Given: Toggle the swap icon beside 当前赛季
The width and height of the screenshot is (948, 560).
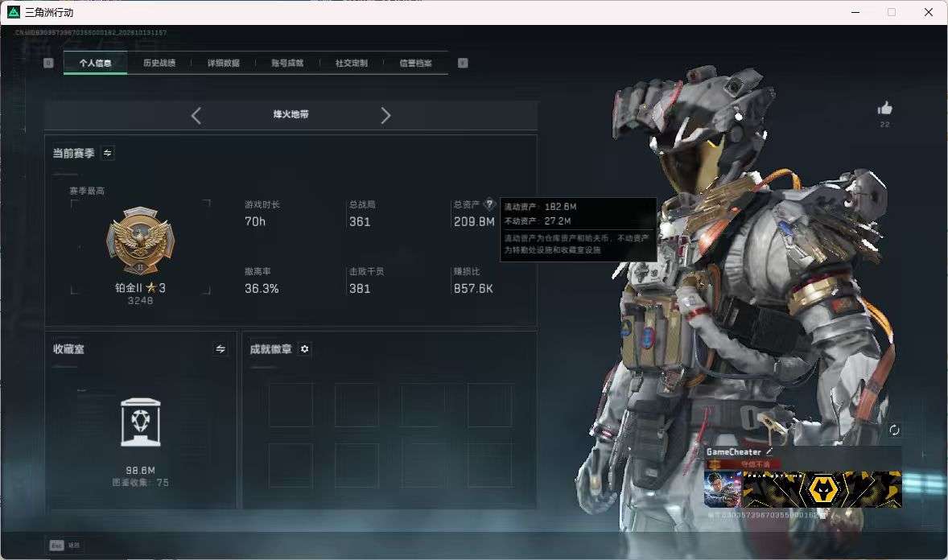Looking at the screenshot, I should click(x=108, y=153).
